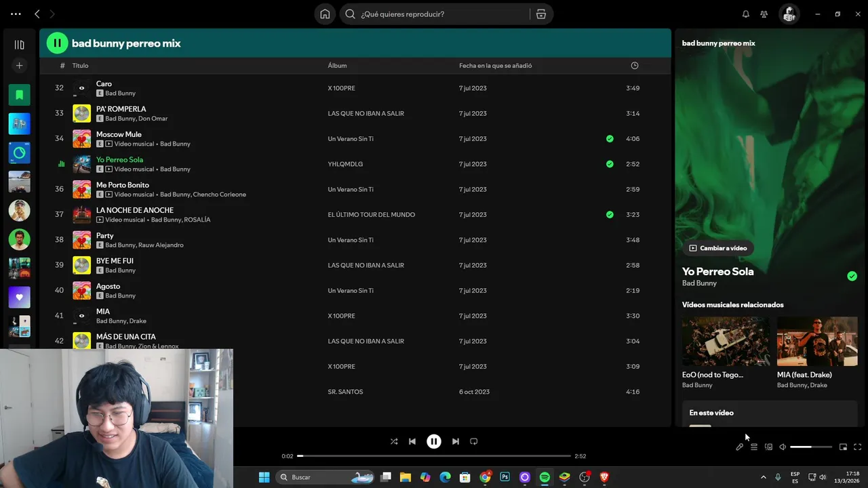Open MIA (feat. Drake) related video thumbnail
This screenshot has height=488, width=868.
tap(817, 342)
